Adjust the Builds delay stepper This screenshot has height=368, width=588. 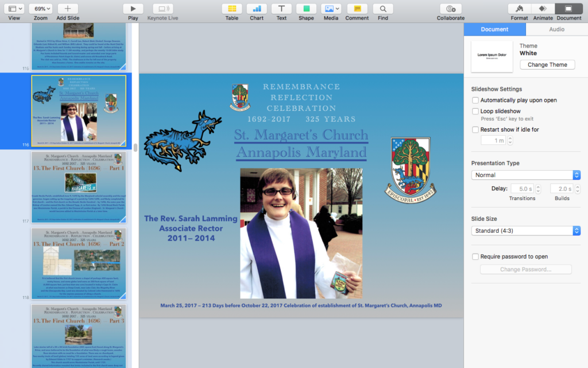click(578, 189)
